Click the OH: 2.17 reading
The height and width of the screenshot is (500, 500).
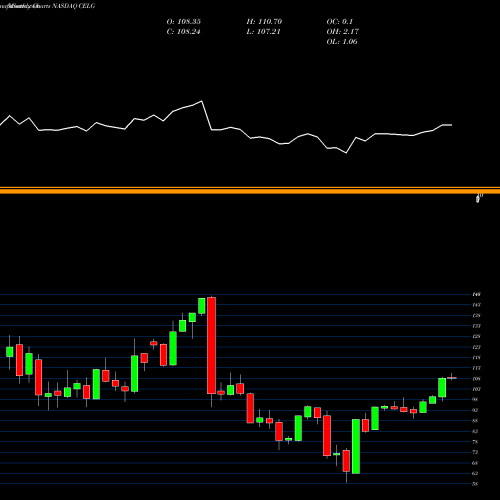click(343, 32)
